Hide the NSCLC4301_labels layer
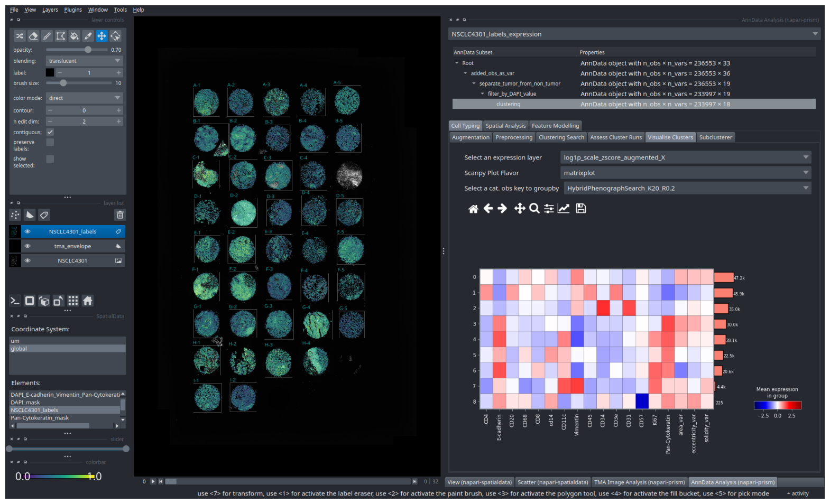 tap(27, 231)
